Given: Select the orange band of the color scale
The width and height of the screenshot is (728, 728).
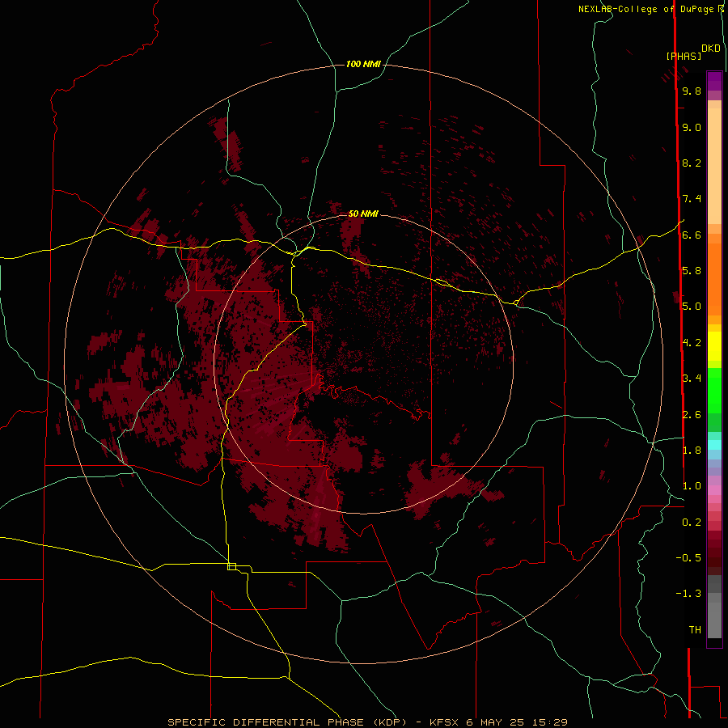Looking at the screenshot, I should click(714, 279).
